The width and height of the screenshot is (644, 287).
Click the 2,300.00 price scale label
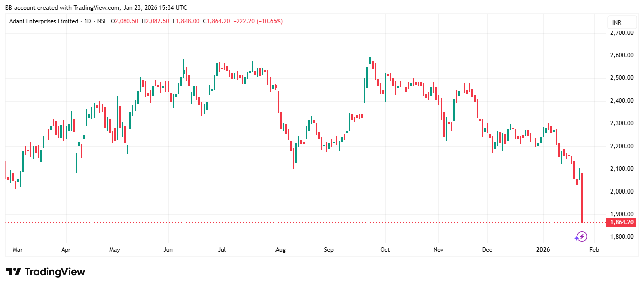pyautogui.click(x=621, y=123)
